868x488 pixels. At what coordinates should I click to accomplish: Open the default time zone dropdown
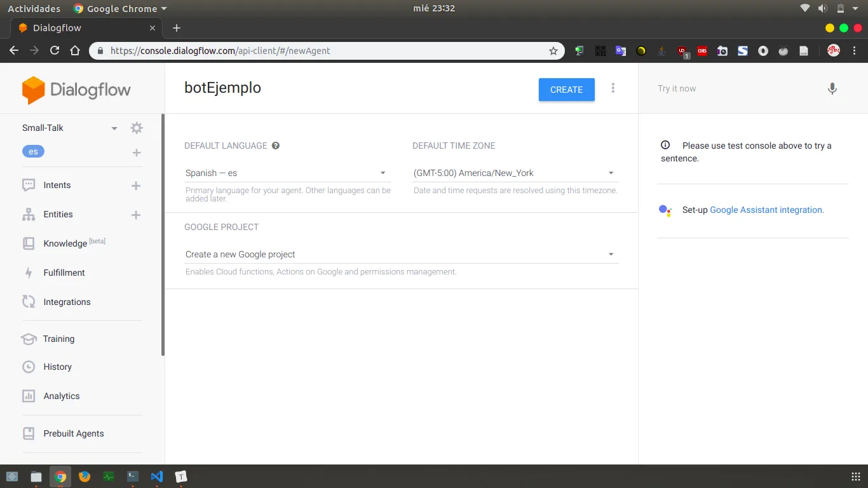click(515, 173)
